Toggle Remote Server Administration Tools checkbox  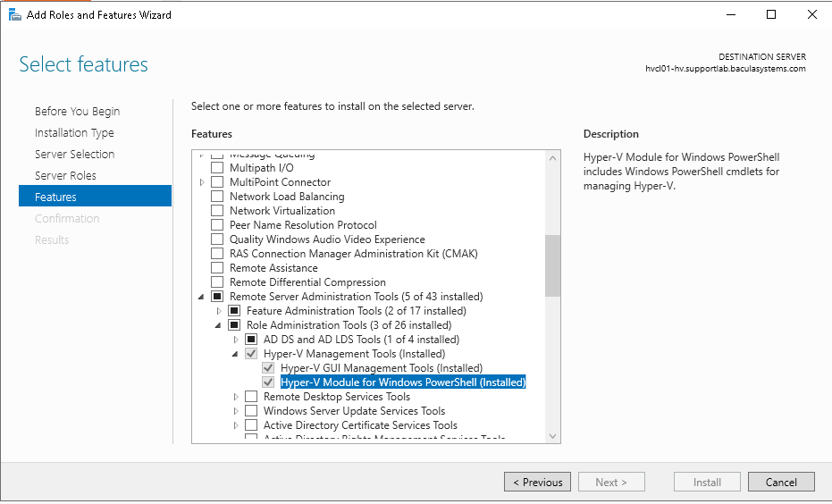coord(217,297)
